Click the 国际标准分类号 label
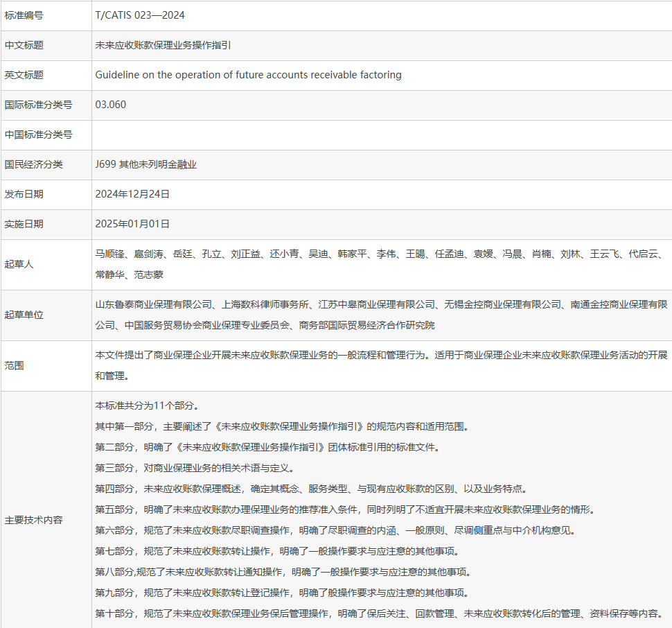This screenshot has width=672, height=628. pyautogui.click(x=38, y=105)
